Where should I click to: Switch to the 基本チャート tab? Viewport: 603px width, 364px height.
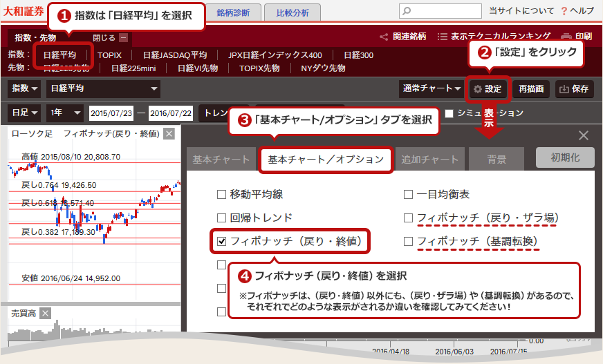(221, 159)
